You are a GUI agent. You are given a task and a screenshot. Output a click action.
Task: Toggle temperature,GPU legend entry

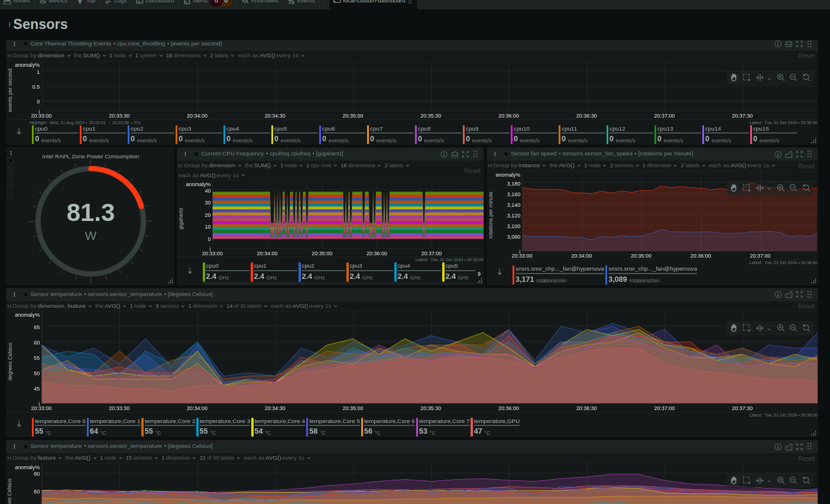pos(495,427)
